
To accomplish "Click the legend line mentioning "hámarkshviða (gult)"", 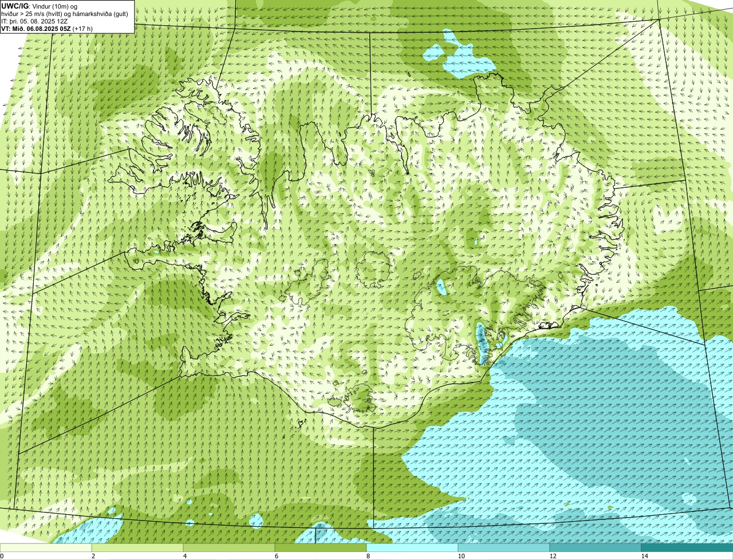I will click(65, 13).
